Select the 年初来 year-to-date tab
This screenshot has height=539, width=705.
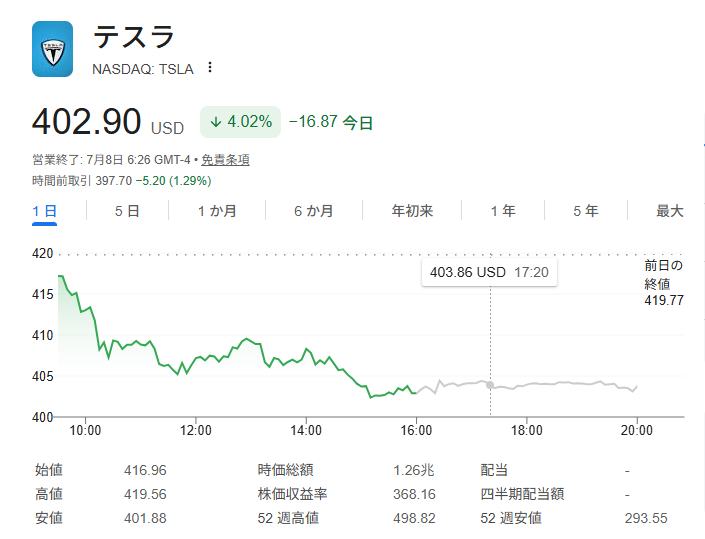[412, 211]
